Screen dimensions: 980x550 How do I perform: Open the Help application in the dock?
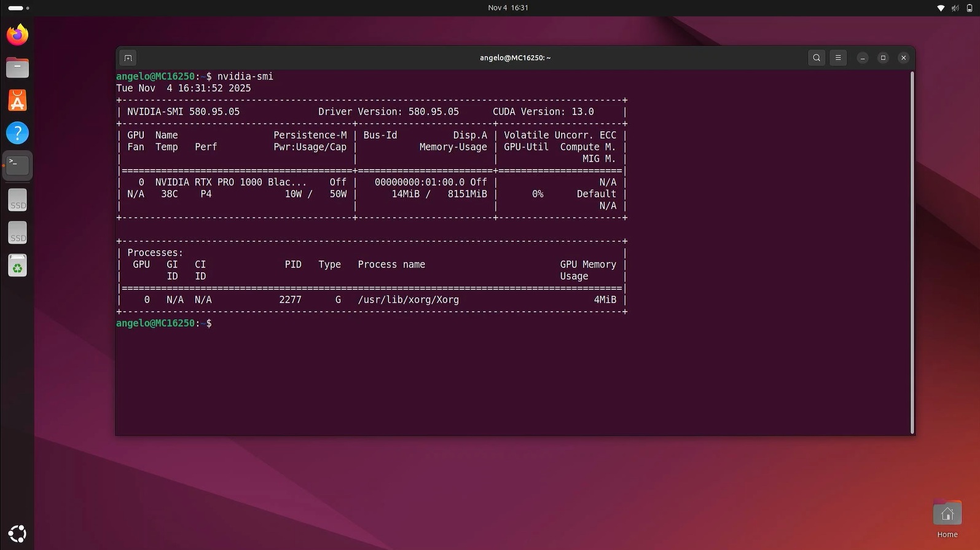(x=17, y=133)
